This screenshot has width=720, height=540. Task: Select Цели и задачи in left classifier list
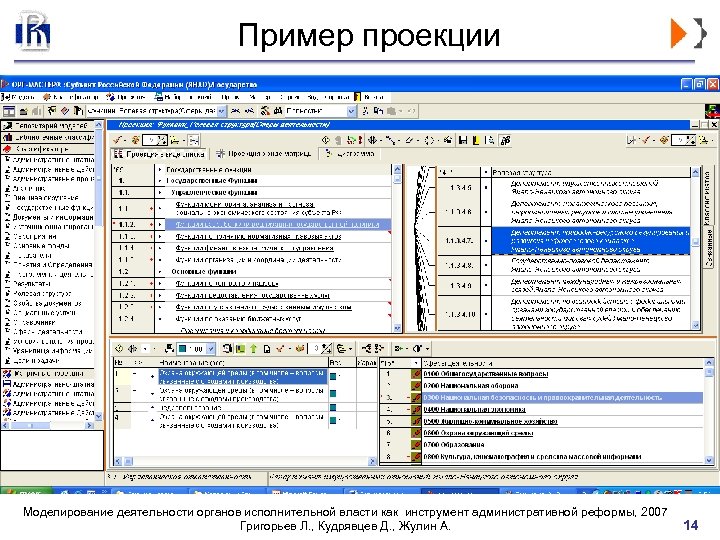coord(36,360)
